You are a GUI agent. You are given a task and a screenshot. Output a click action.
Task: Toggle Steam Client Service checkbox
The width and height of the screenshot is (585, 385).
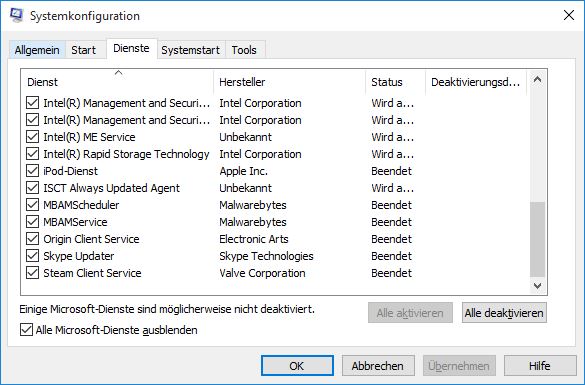32,273
